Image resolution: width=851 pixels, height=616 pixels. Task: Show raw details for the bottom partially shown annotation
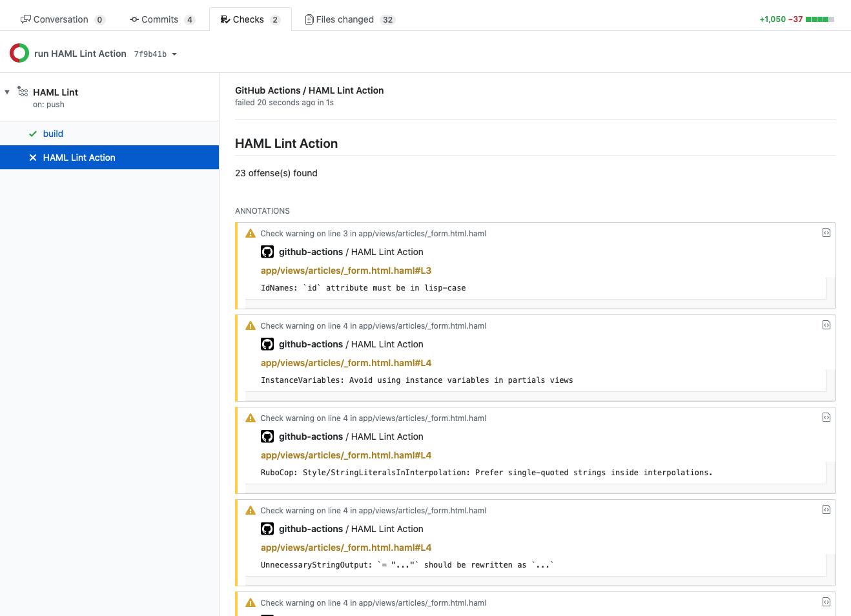click(826, 602)
